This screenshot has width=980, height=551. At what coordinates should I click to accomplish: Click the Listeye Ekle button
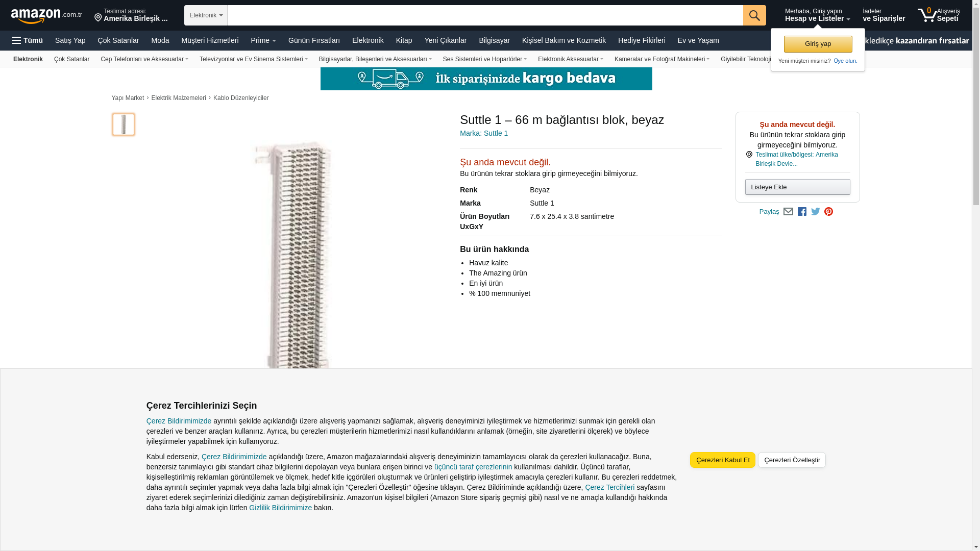pos(797,187)
